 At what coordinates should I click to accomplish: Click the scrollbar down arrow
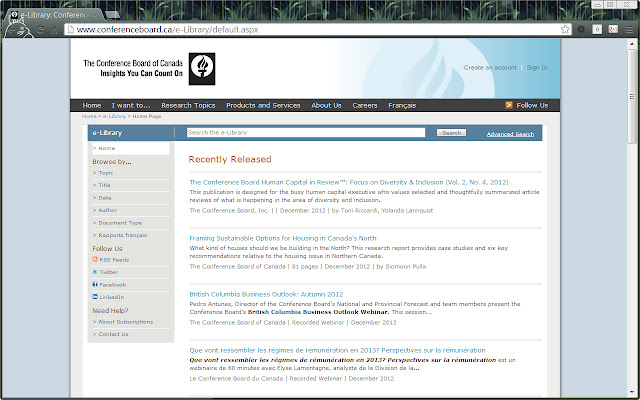pos(632,392)
